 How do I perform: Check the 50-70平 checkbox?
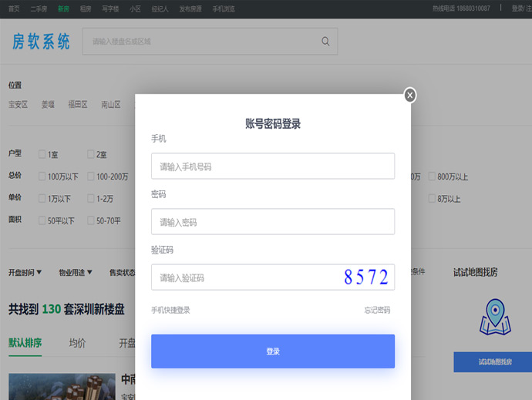[x=90, y=220]
